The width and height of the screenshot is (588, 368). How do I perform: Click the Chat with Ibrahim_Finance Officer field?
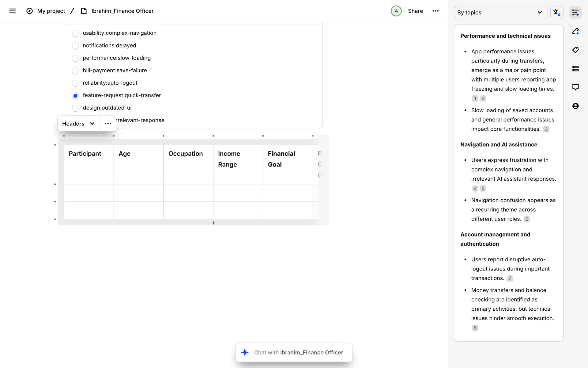click(x=294, y=352)
